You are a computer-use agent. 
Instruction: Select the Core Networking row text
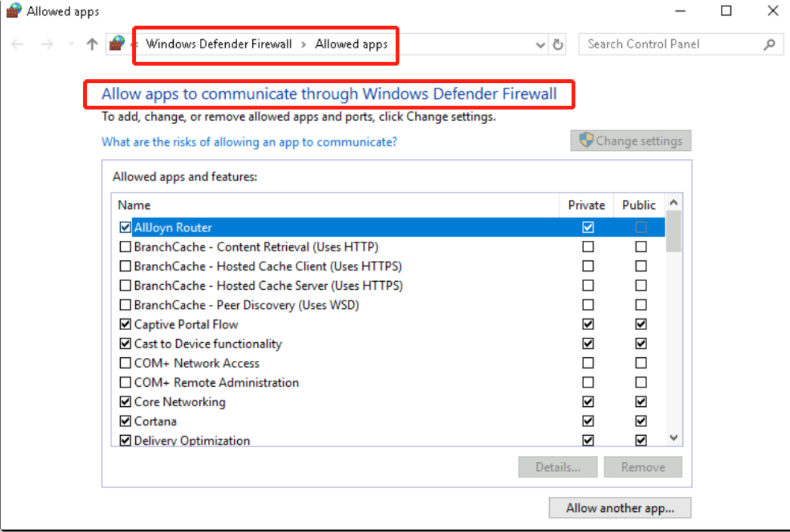[180, 402]
